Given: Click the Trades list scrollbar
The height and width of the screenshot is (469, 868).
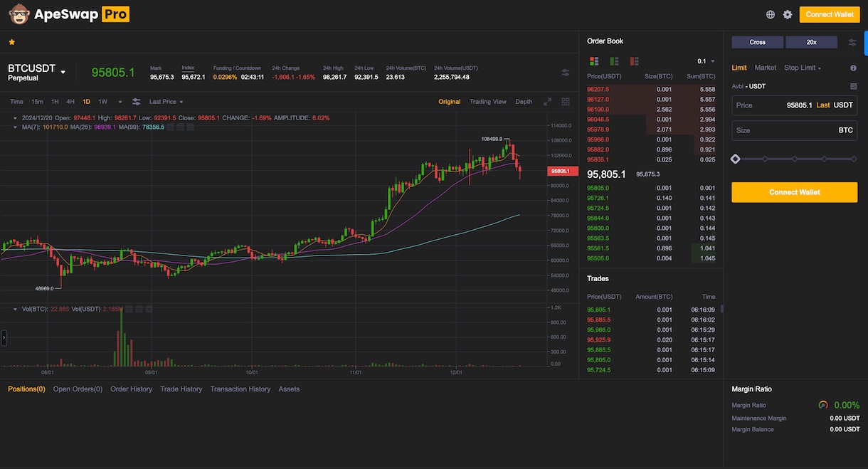Looking at the screenshot, I should 721,309.
